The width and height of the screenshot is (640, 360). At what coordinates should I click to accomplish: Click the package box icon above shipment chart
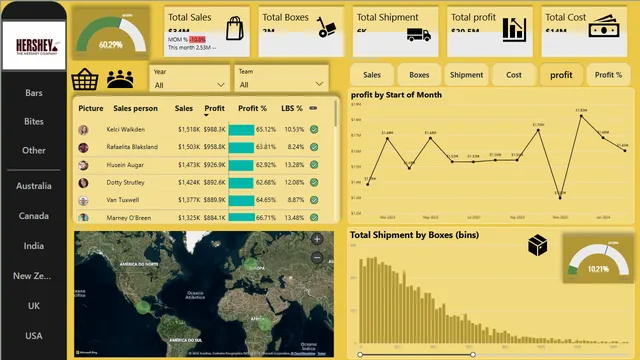[537, 245]
